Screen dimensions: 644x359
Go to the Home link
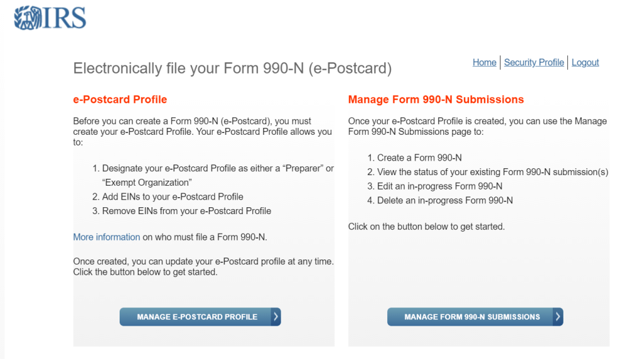coord(484,62)
